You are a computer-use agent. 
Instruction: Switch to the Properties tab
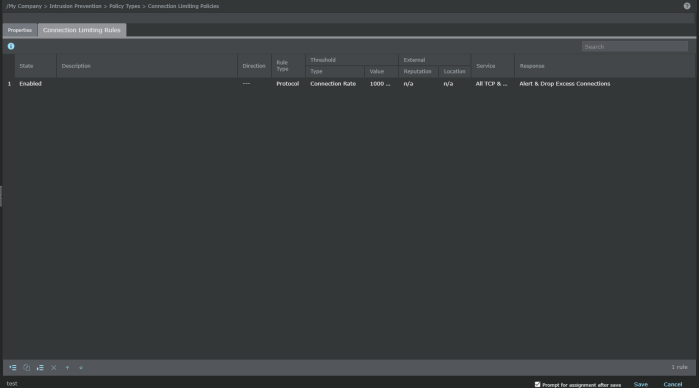tap(20, 30)
